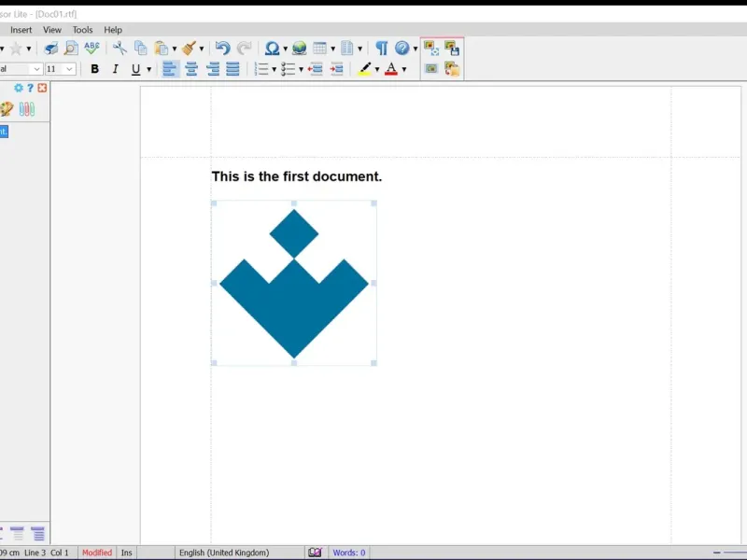This screenshot has width=747, height=560.
Task: Expand format painter dropdown arrow
Action: [201, 49]
